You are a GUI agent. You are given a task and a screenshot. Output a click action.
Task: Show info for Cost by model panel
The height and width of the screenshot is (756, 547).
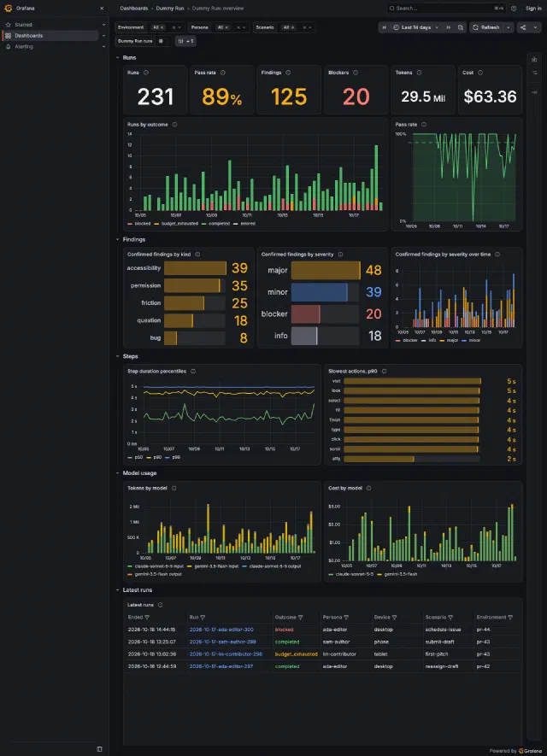click(x=368, y=488)
